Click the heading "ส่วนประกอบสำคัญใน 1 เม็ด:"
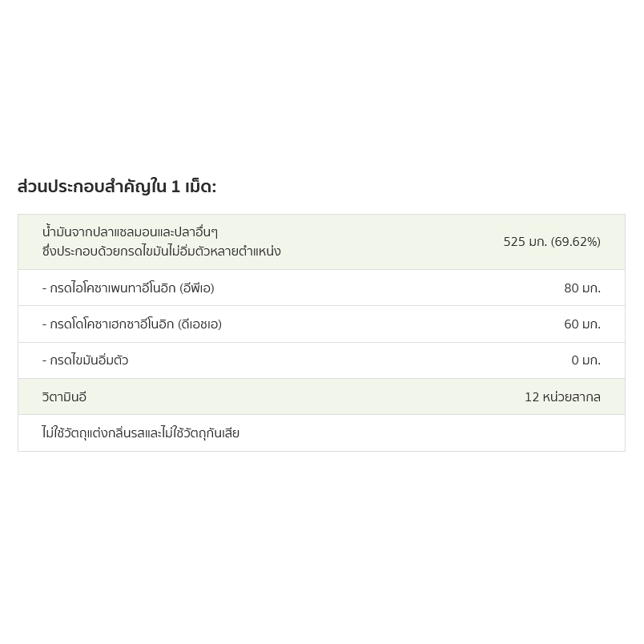The height and width of the screenshot is (644, 644). point(117,187)
